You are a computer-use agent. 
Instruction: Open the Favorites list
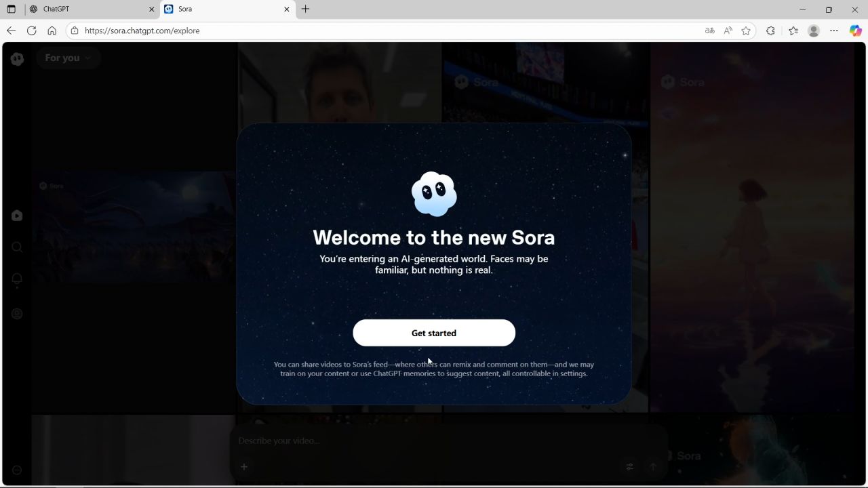point(793,30)
